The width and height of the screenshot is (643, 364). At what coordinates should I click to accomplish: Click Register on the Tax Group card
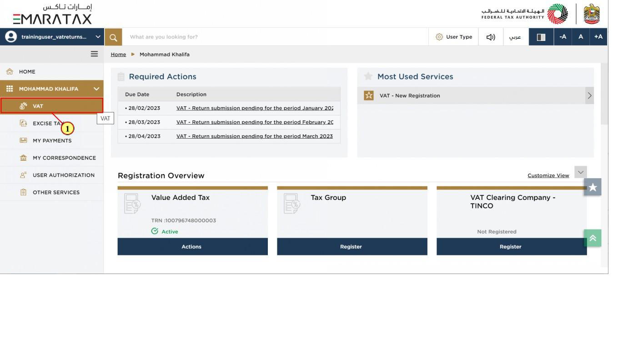(352, 246)
